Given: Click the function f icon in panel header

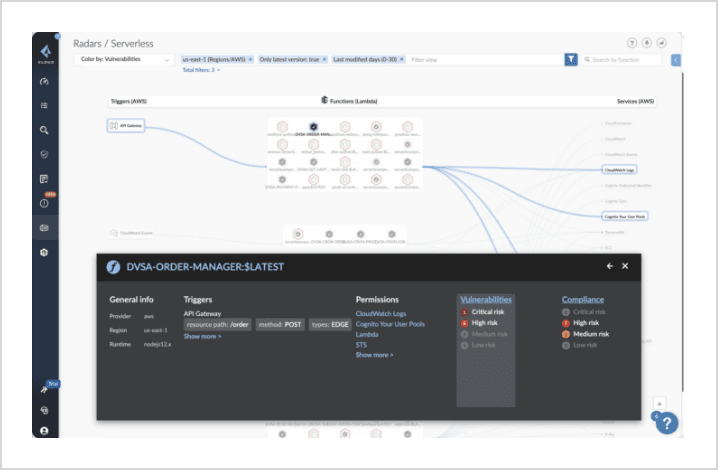Looking at the screenshot, I should click(113, 267).
